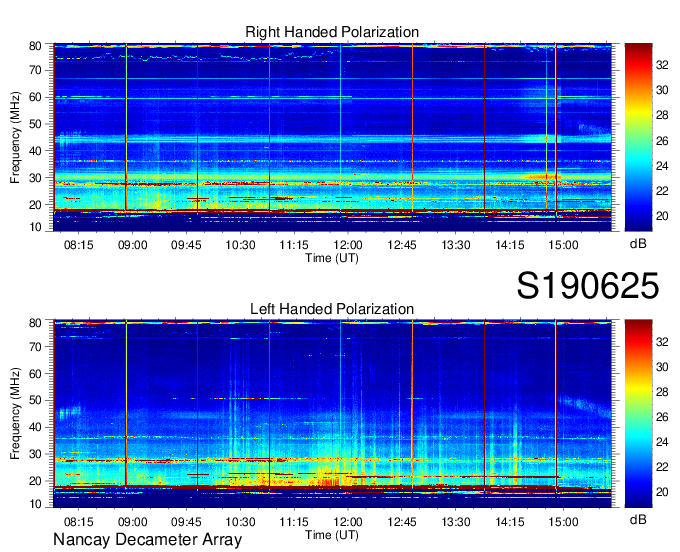Click the 12:00 tick of Left Handed plot
The width and height of the screenshot is (680, 552).
point(348,522)
